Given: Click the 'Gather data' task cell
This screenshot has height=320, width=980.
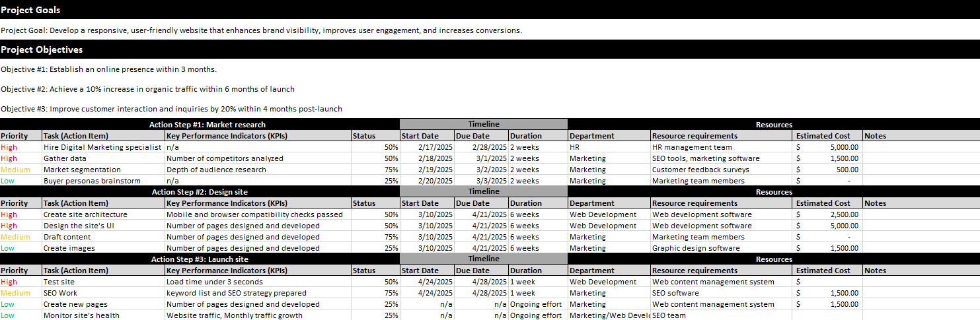Looking at the screenshot, I should click(103, 158).
